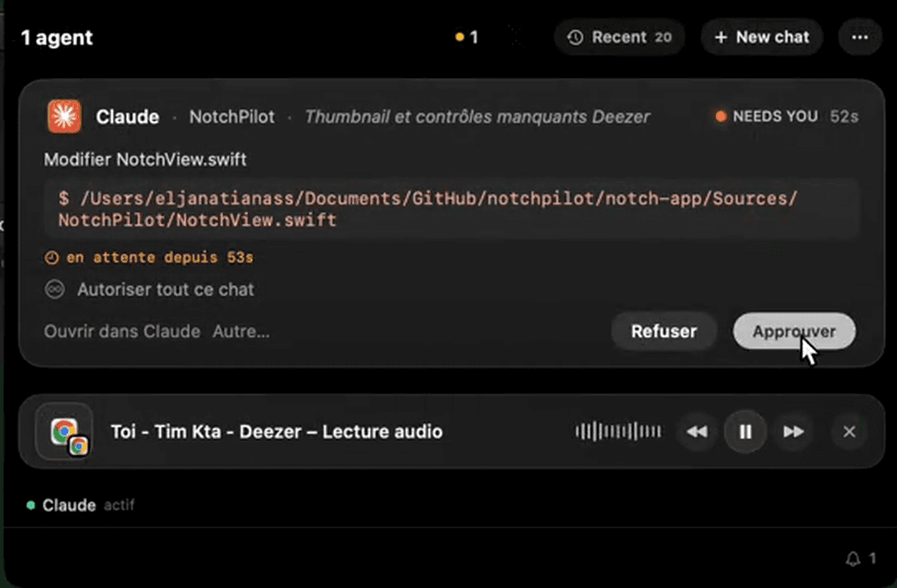The image size is (897, 588).
Task: Start a New chat
Action: (x=762, y=37)
